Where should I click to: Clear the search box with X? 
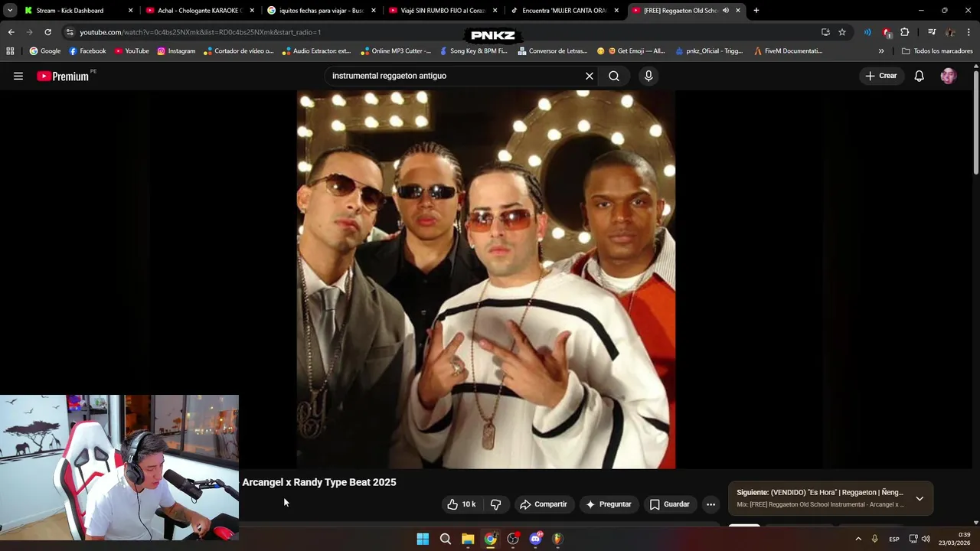[x=590, y=76]
